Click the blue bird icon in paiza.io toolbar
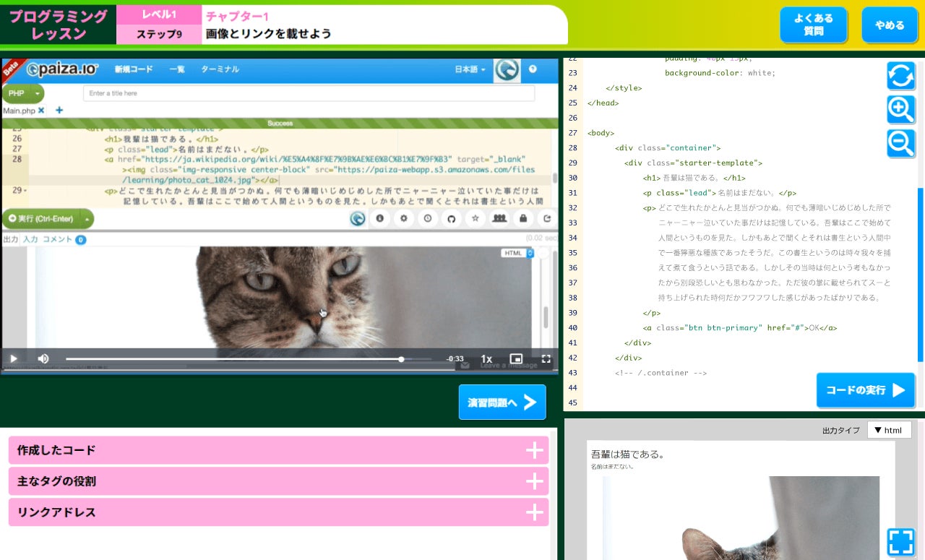The image size is (925, 560). (357, 218)
